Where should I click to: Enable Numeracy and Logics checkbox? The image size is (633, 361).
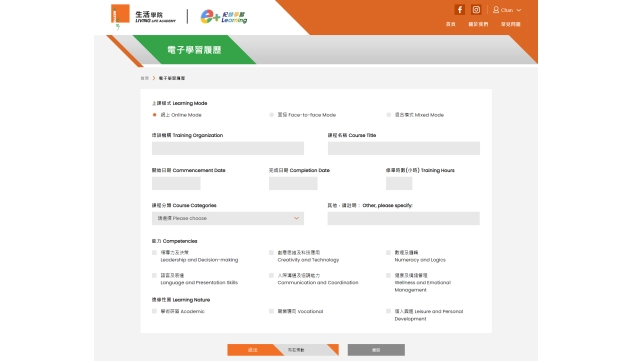point(388,253)
